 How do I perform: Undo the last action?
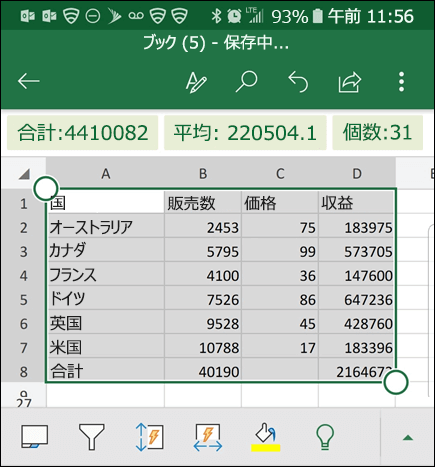point(298,81)
